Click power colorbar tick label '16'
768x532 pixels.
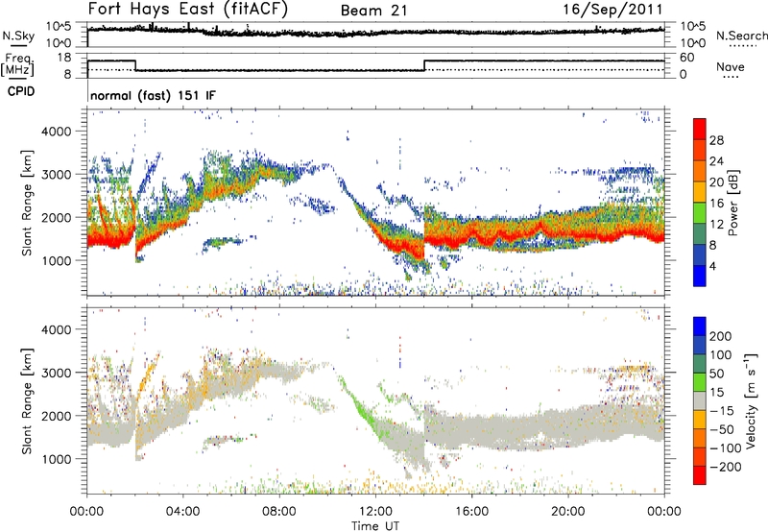(x=716, y=204)
